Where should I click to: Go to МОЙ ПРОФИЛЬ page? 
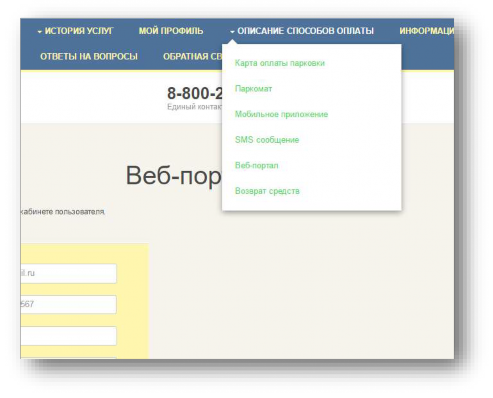coord(171,31)
